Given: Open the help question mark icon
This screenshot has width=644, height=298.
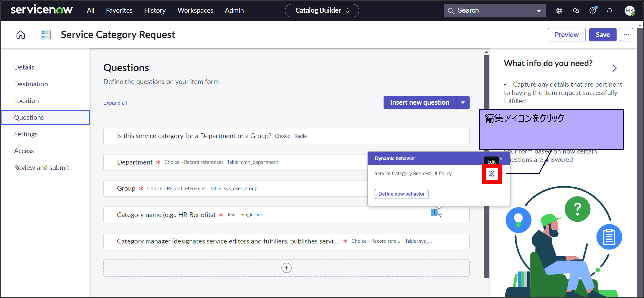Looking at the screenshot, I should [x=592, y=10].
